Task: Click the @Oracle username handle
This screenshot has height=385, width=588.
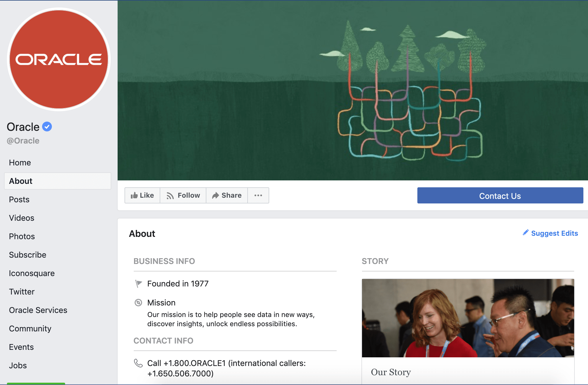Action: point(23,141)
